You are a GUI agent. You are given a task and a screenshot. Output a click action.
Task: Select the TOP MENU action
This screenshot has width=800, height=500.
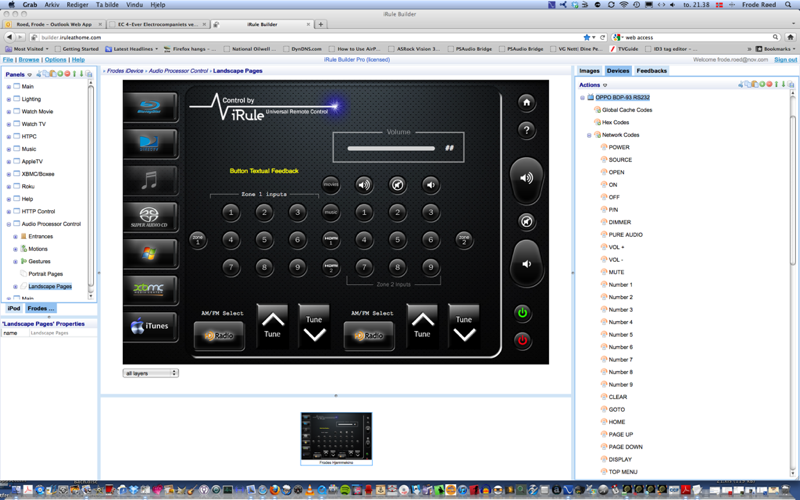pyautogui.click(x=622, y=472)
